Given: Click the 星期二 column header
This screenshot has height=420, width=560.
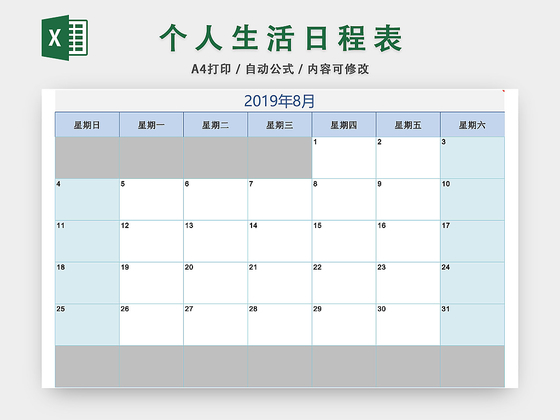Looking at the screenshot, I should [215, 125].
